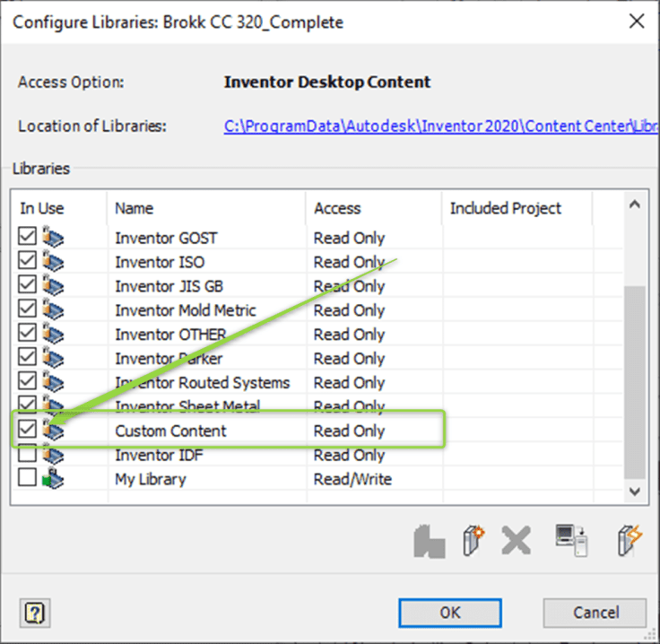
Task: Click the Included Project column header
Action: [517, 208]
